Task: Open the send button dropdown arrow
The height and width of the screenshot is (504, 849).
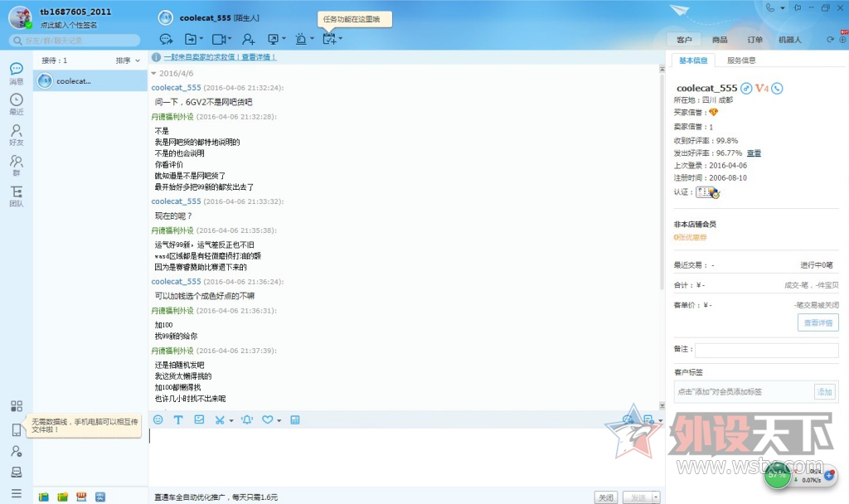Action: [x=657, y=497]
